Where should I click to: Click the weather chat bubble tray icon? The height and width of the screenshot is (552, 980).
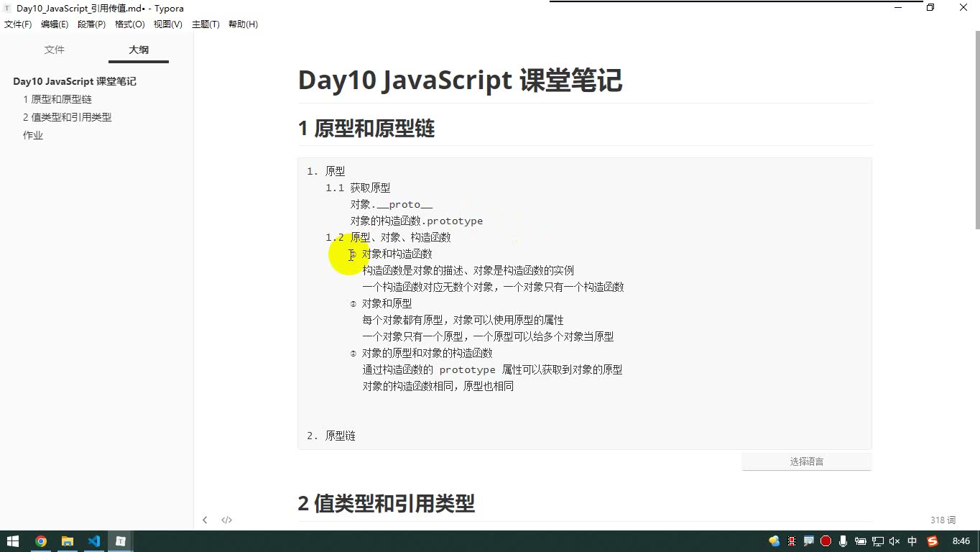pos(774,541)
